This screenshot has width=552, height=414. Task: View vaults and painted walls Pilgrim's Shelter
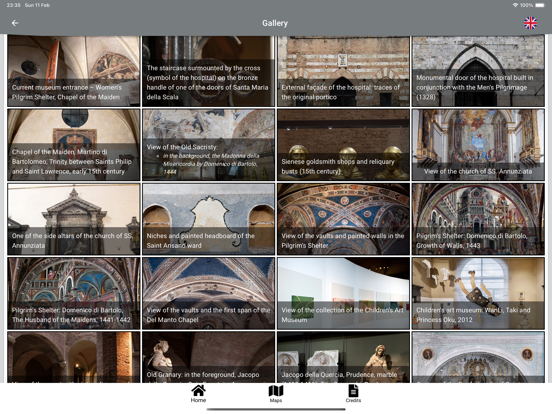(343, 219)
